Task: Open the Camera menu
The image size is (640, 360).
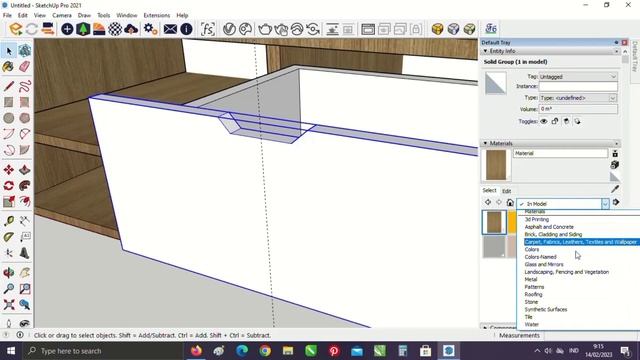Action: coord(62,16)
